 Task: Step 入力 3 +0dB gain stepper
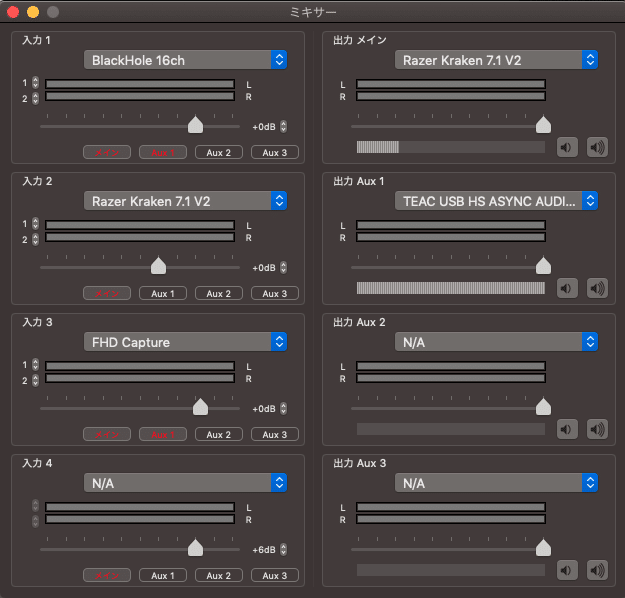pos(283,409)
